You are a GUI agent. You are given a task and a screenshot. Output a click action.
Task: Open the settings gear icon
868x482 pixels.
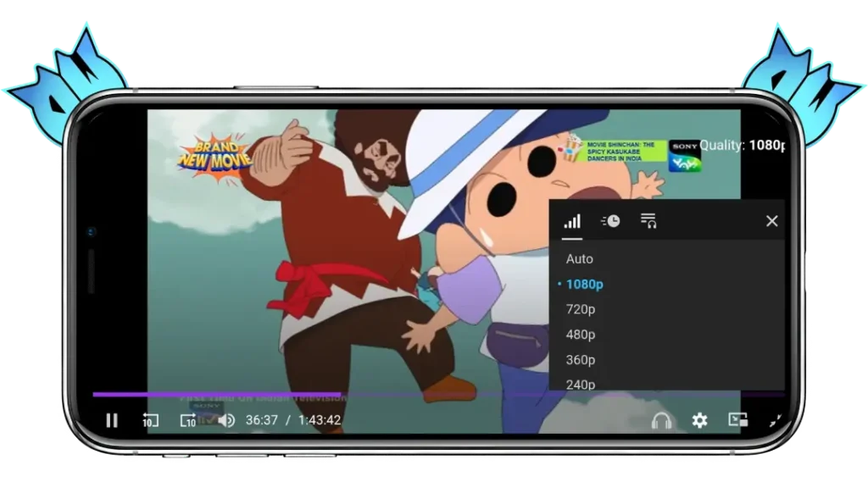(x=699, y=420)
